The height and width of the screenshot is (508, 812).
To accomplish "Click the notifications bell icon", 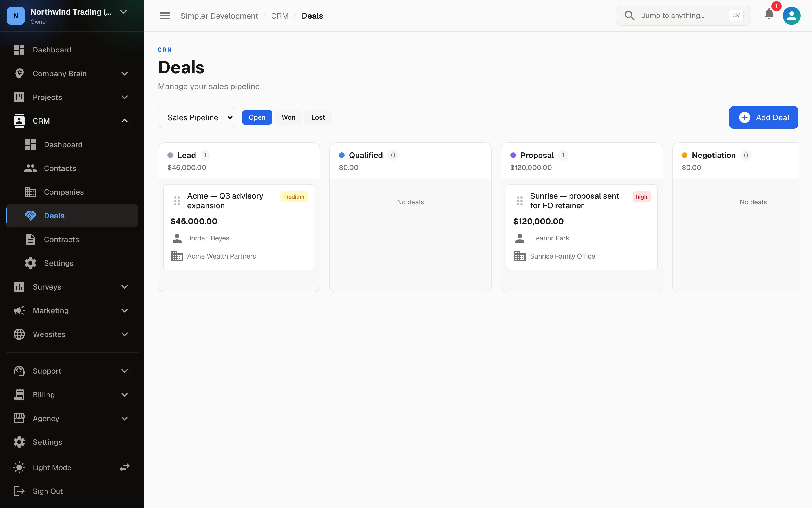I will point(769,14).
